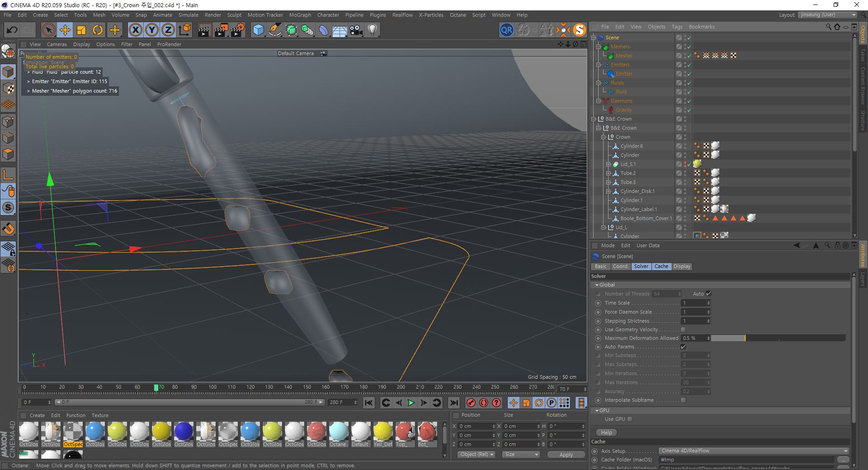The image size is (868, 470).
Task: Open viewport Cameras menu
Action: point(57,44)
